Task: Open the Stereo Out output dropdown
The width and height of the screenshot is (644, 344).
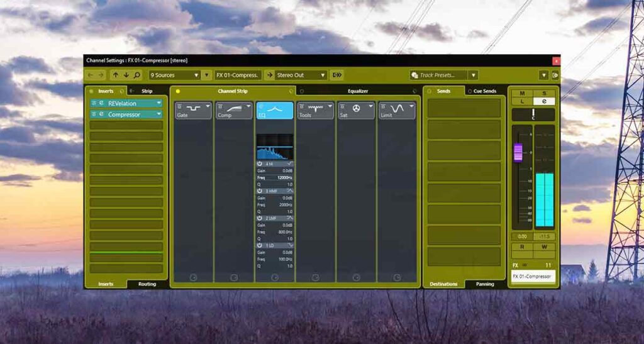Action: pos(301,75)
